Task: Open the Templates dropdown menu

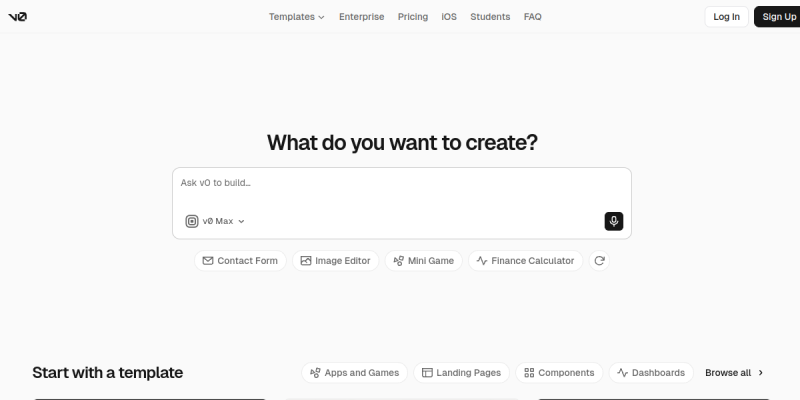Action: [x=297, y=17]
